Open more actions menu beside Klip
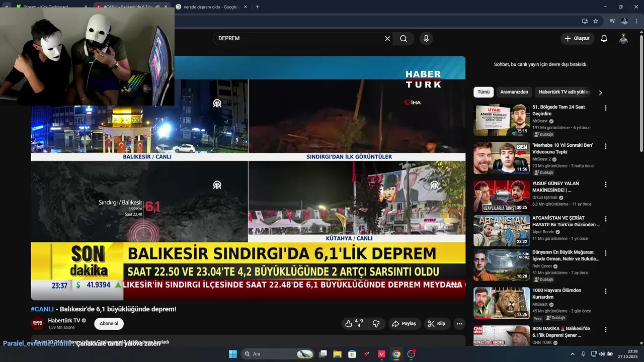644x362 pixels. (459, 324)
